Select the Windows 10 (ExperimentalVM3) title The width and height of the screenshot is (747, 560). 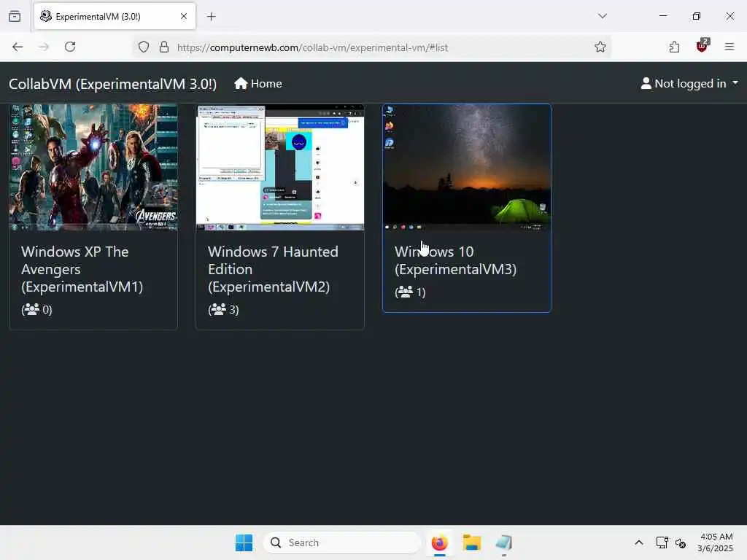point(455,260)
